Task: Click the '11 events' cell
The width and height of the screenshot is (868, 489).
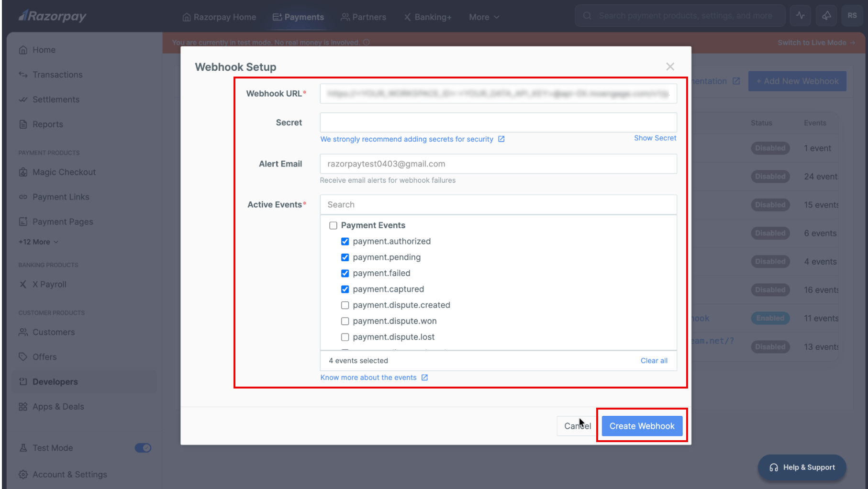Action: (821, 318)
